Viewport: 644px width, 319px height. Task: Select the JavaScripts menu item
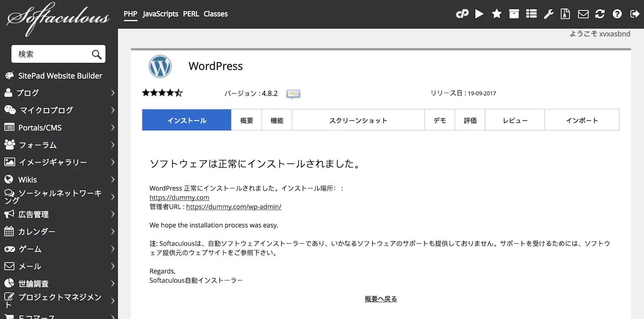point(161,14)
